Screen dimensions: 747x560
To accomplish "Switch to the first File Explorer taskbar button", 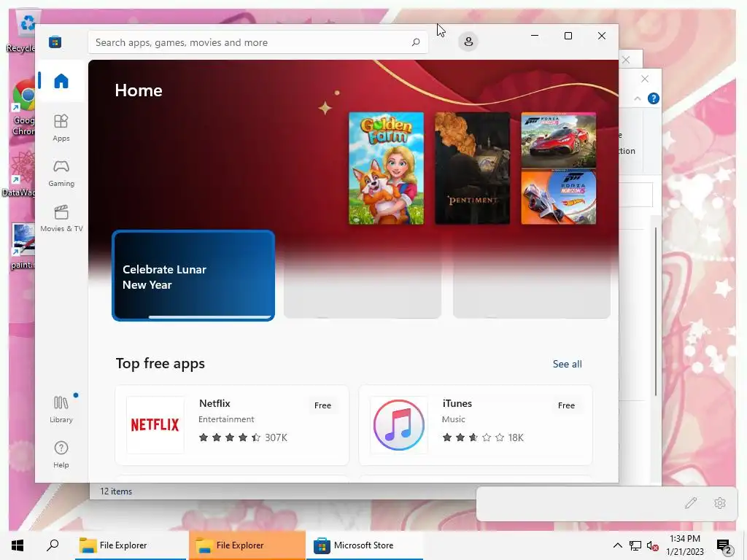I will click(131, 545).
